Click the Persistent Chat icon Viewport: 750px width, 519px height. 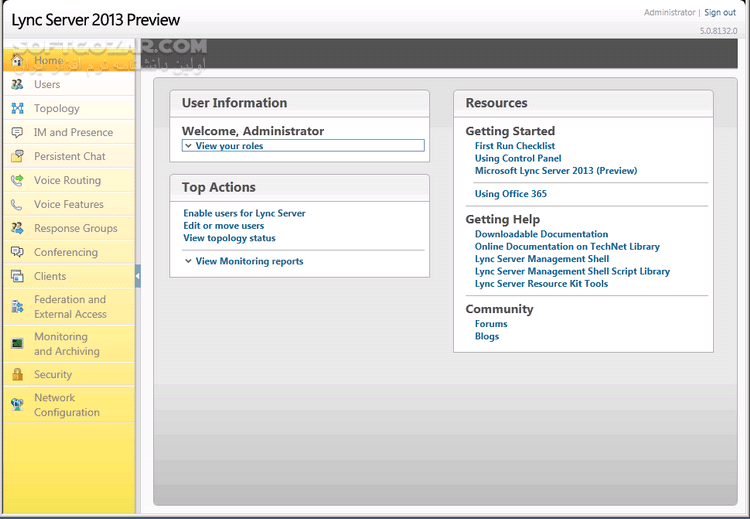(x=17, y=157)
